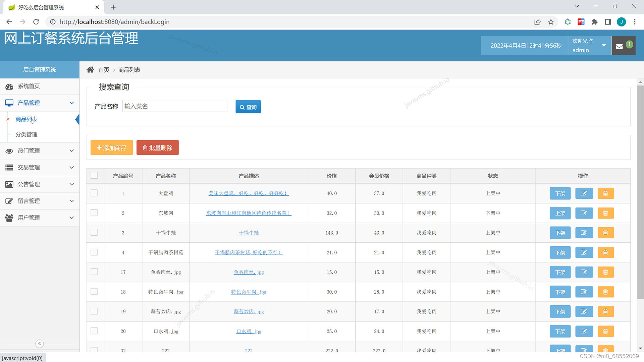Click the 产品名称 search input field

[174, 106]
